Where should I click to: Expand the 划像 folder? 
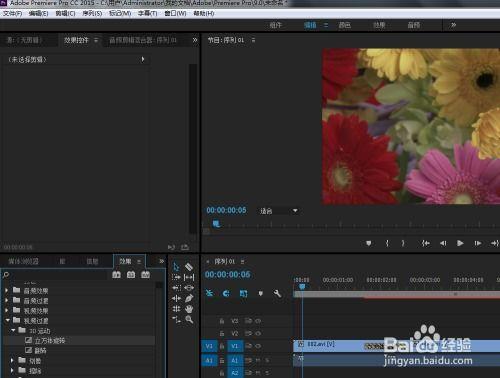[x=12, y=360]
